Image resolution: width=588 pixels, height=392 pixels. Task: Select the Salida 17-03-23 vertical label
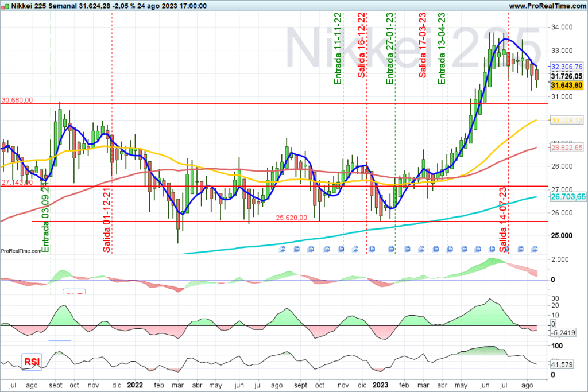pos(423,45)
